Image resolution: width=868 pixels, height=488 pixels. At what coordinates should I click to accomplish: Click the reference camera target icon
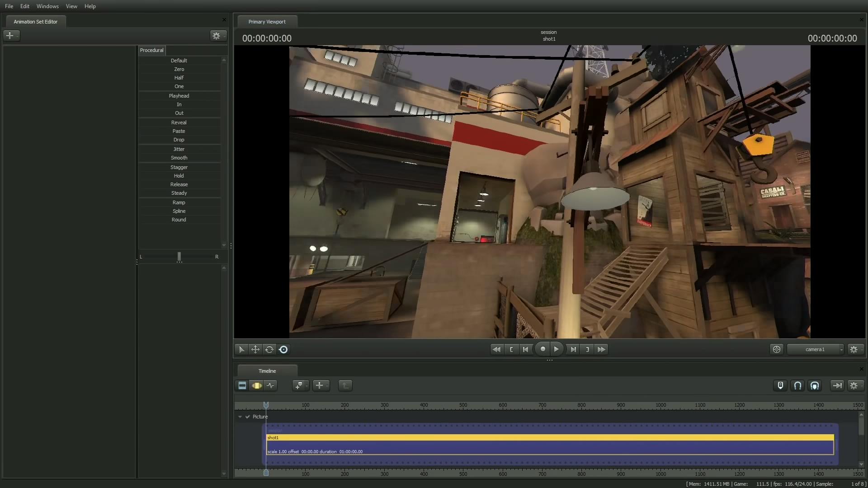(x=776, y=349)
